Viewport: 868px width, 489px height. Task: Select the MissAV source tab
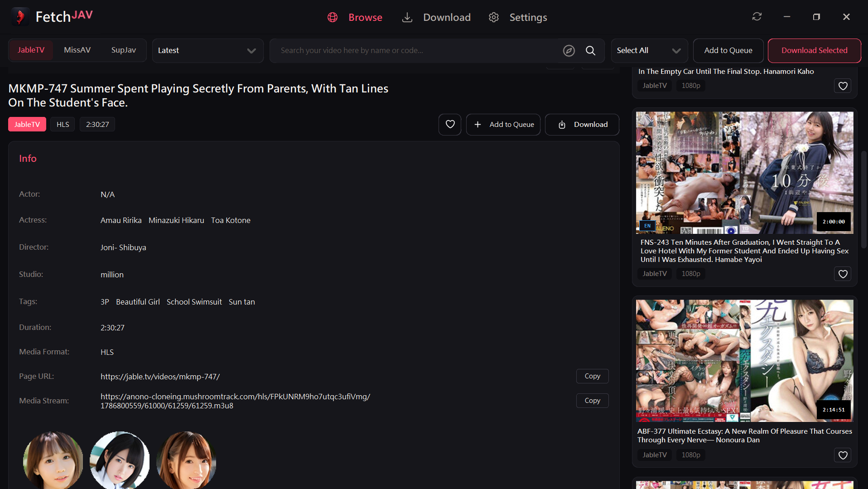point(77,50)
